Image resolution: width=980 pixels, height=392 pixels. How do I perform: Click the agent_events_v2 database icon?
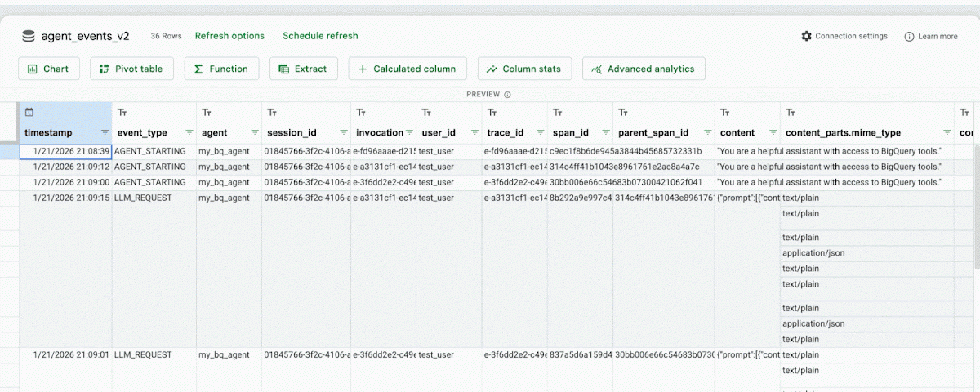(x=29, y=36)
